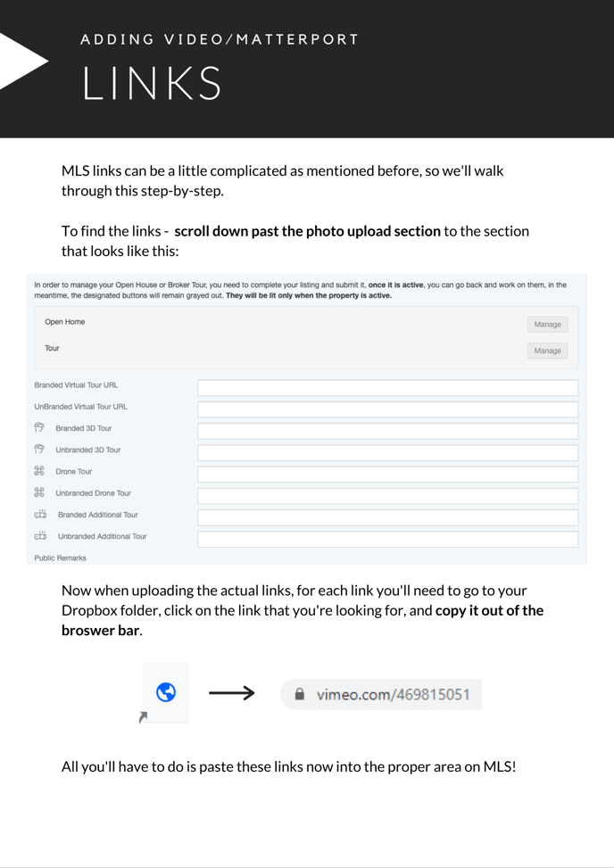Click into the Branded 3D Tour field
The height and width of the screenshot is (868, 614).
[387, 431]
